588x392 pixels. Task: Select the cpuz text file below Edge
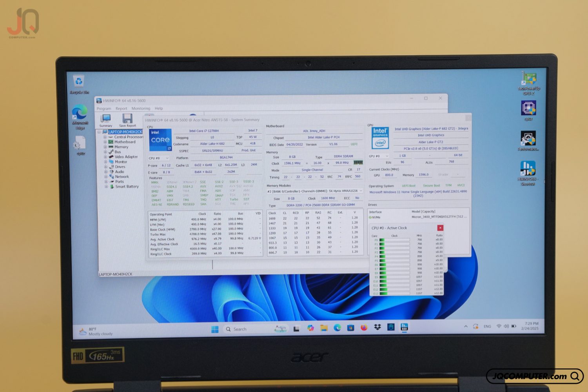click(80, 146)
